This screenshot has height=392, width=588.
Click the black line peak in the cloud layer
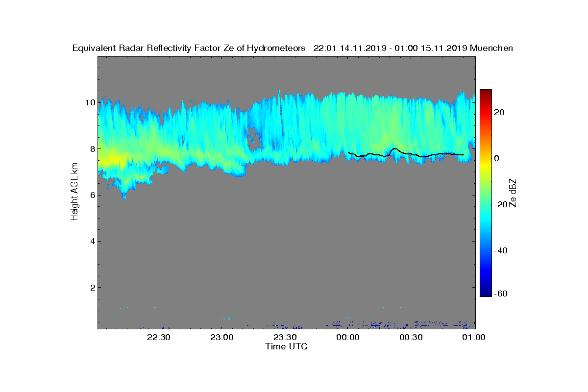(394, 148)
